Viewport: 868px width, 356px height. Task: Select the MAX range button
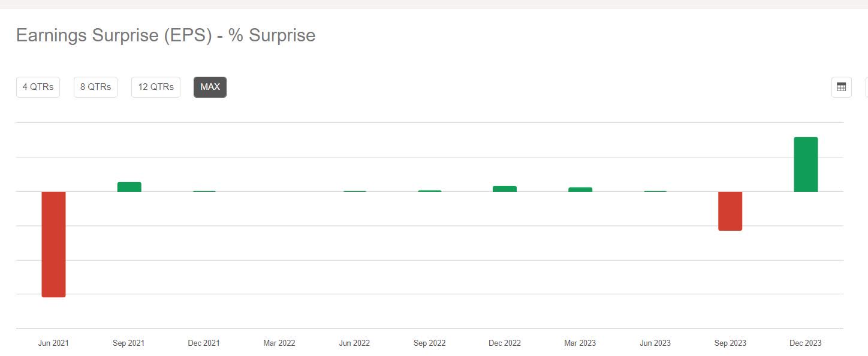point(210,86)
